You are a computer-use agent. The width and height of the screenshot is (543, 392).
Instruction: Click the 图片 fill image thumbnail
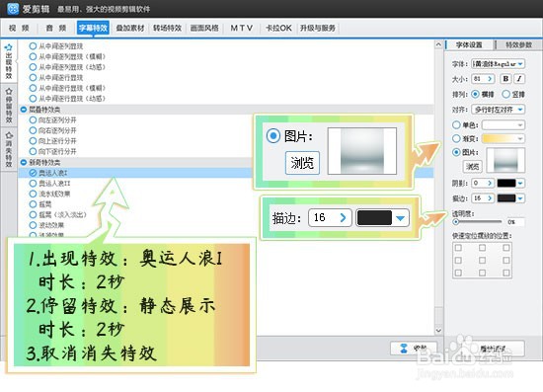505,160
